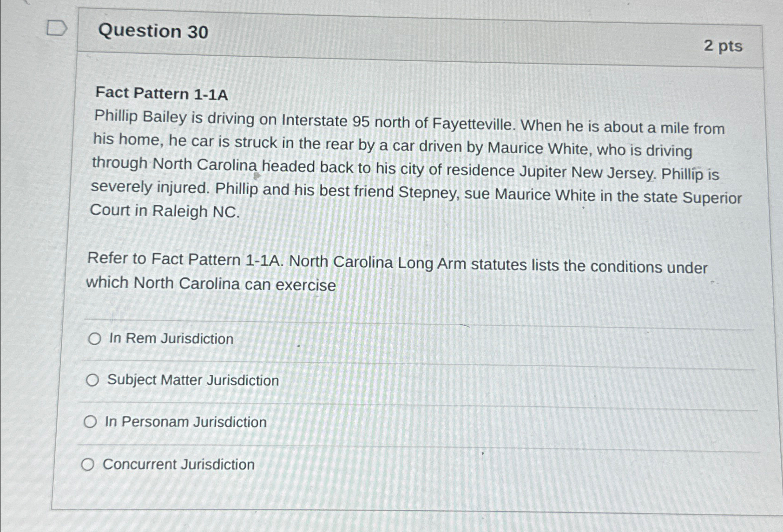Click the answer option area below the prompt
The height and width of the screenshot is (532, 783).
(x=372, y=400)
